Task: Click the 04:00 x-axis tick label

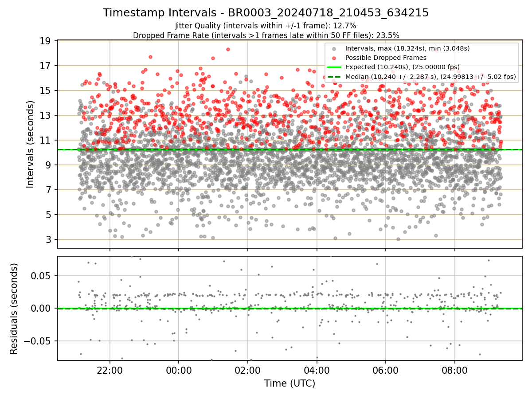Action: [317, 370]
